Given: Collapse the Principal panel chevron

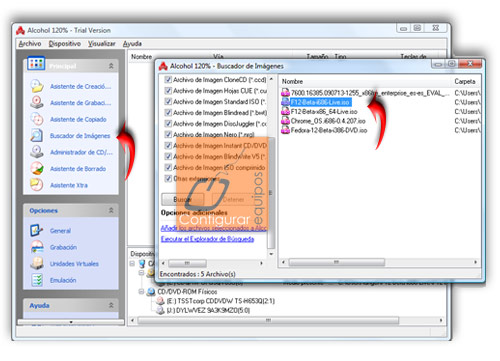Looking at the screenshot, I should point(111,66).
